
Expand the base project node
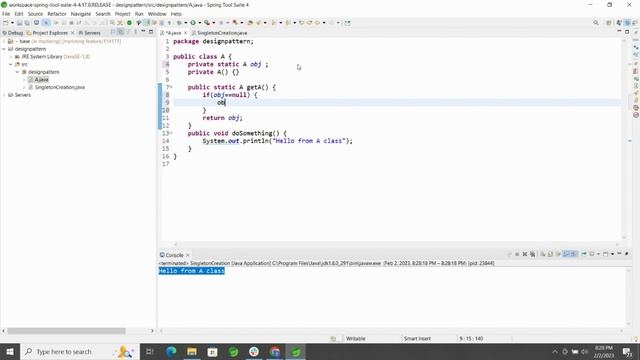point(4,41)
